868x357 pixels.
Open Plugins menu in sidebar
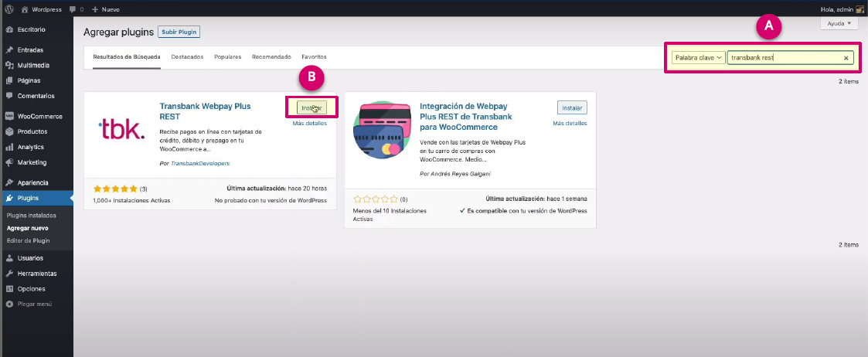36,198
